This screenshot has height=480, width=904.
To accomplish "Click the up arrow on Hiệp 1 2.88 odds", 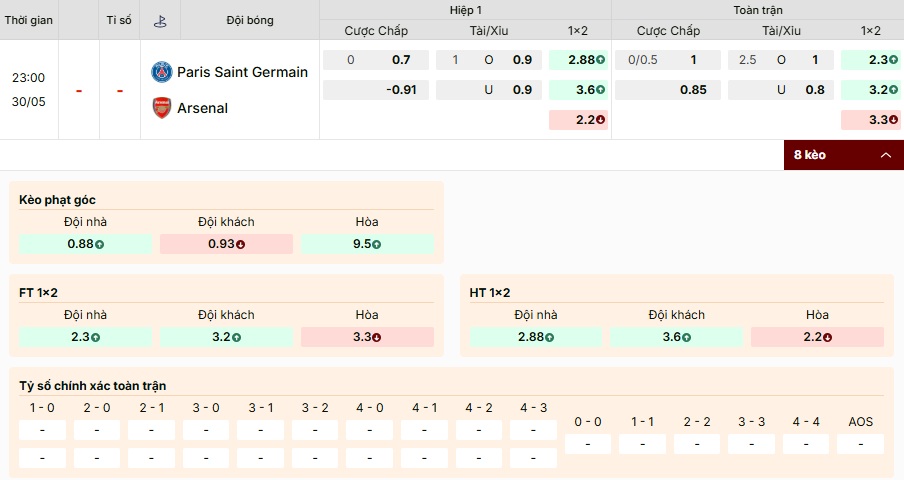I will pyautogui.click(x=600, y=60).
